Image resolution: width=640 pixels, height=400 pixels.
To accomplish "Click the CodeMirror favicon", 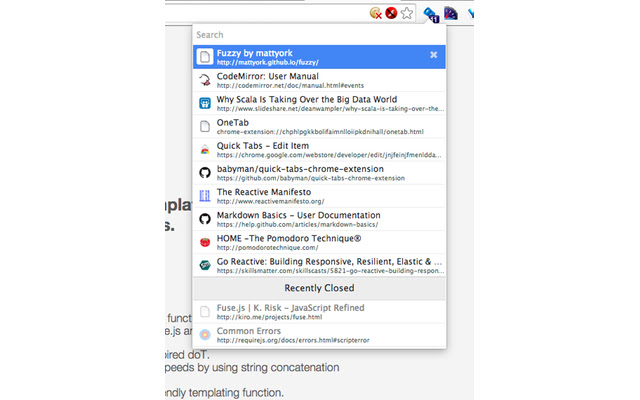I will (x=205, y=80).
